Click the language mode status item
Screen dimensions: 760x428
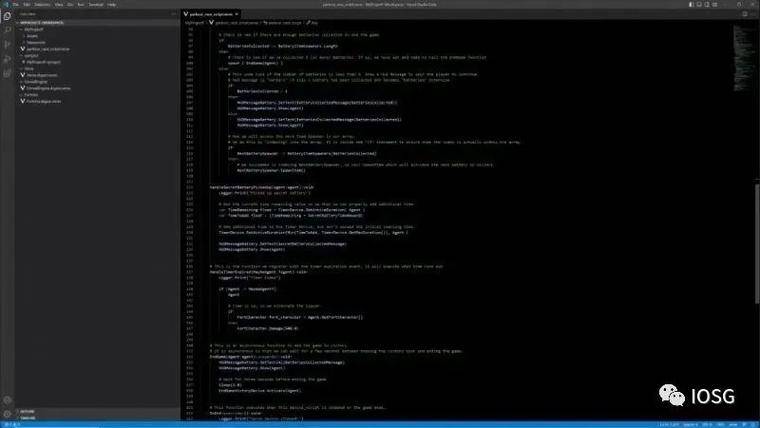733,425
